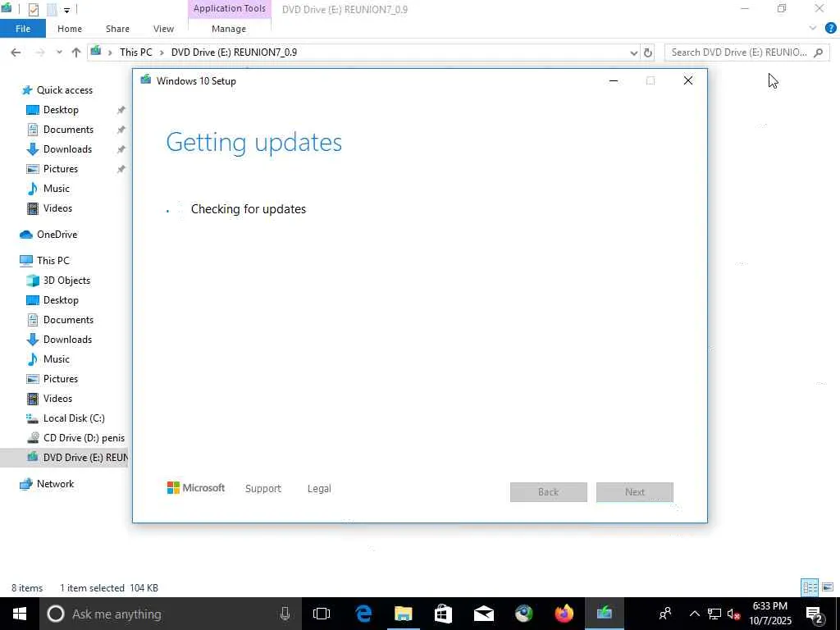Open Microsoft Store from the taskbar
Viewport: 840px width, 630px height.
[x=443, y=614]
